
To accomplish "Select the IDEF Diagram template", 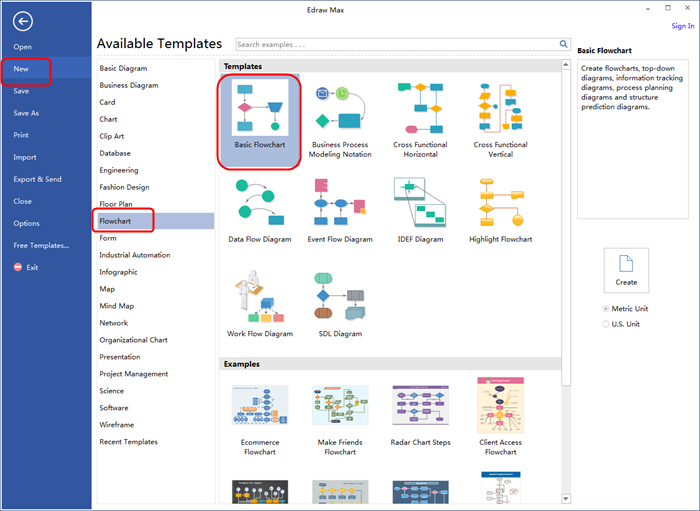I will pyautogui.click(x=420, y=210).
